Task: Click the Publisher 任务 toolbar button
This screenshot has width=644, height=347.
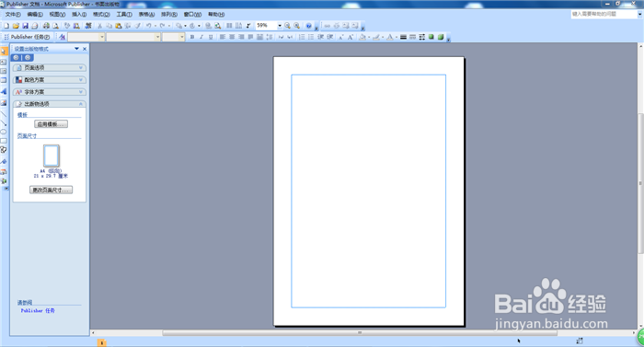Action: [x=29, y=37]
